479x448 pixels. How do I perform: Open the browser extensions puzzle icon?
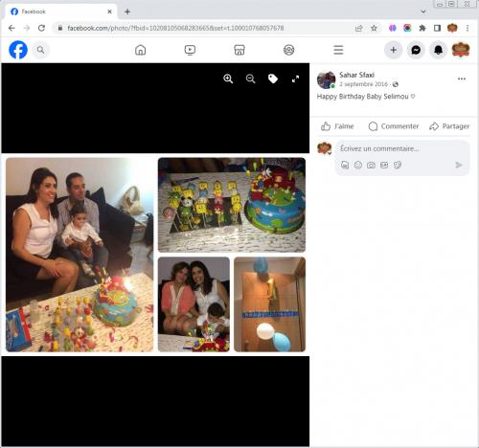click(422, 28)
